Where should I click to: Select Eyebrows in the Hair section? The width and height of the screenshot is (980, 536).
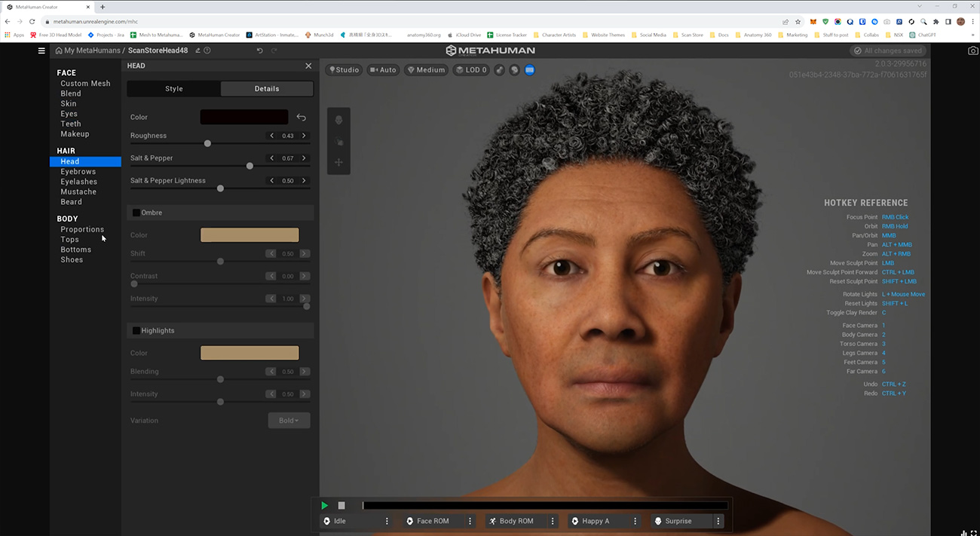[x=78, y=172]
